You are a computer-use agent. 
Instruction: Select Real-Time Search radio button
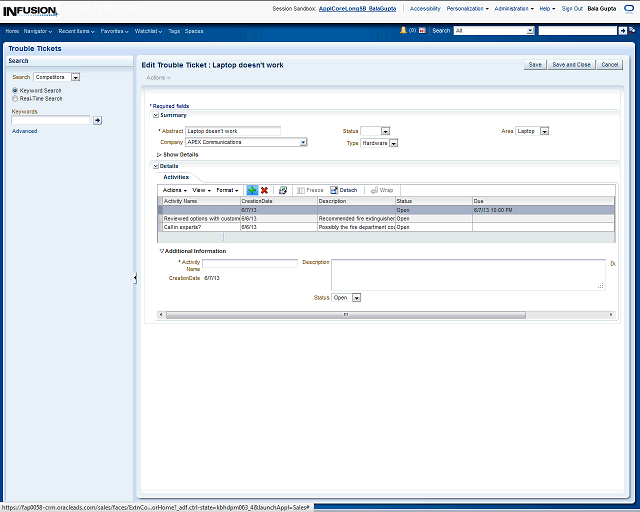tap(14, 99)
